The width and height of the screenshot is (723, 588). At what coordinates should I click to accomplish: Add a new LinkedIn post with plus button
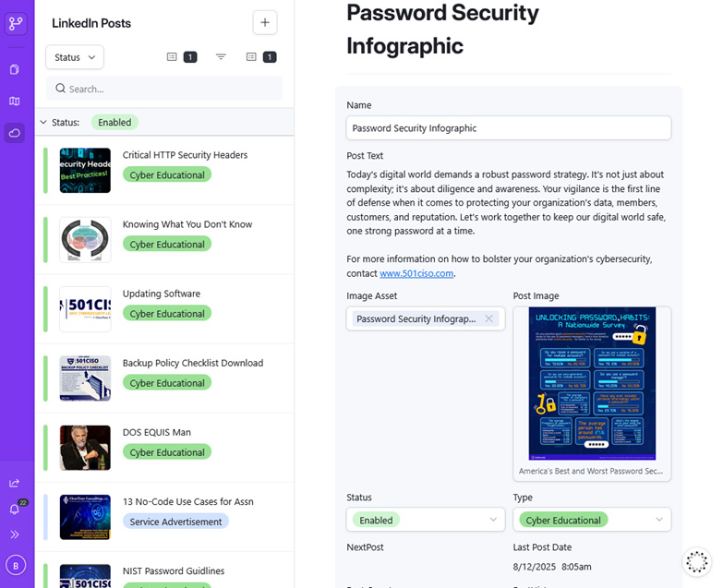(x=264, y=23)
